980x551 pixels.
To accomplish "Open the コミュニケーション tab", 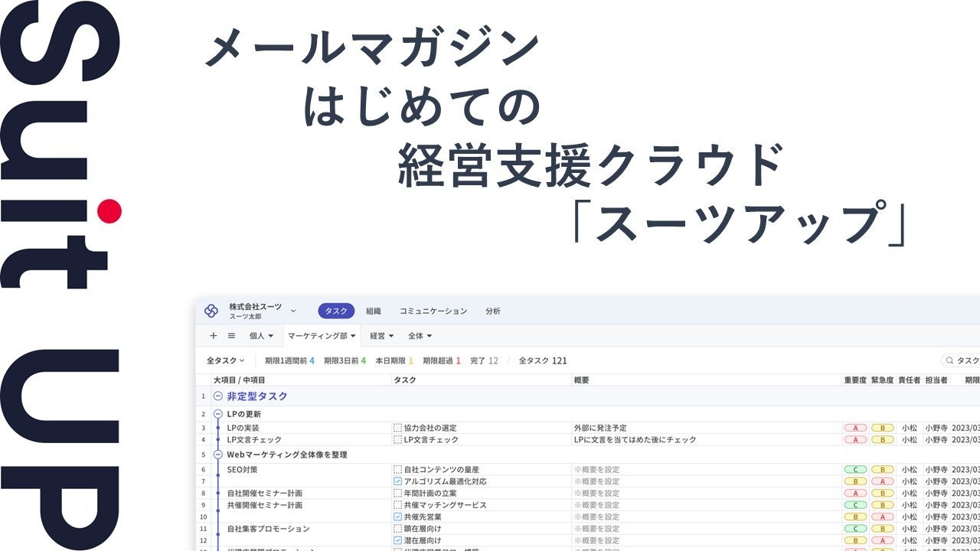I will point(433,311).
